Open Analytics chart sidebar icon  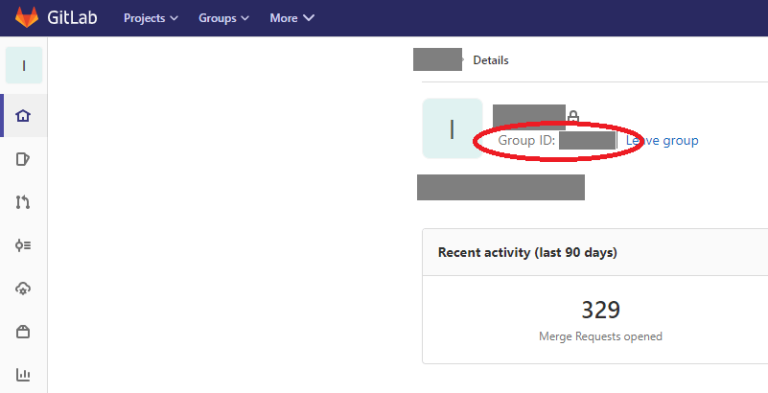coord(23,375)
